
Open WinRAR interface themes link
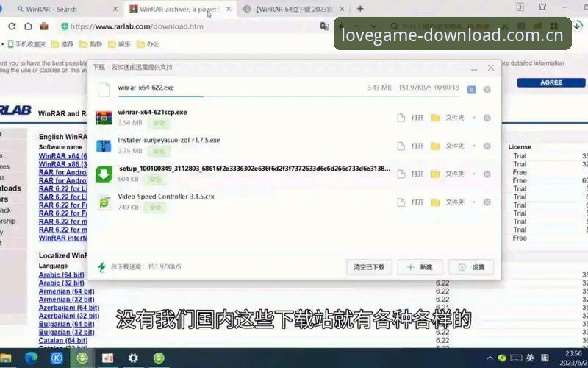click(x=62, y=238)
